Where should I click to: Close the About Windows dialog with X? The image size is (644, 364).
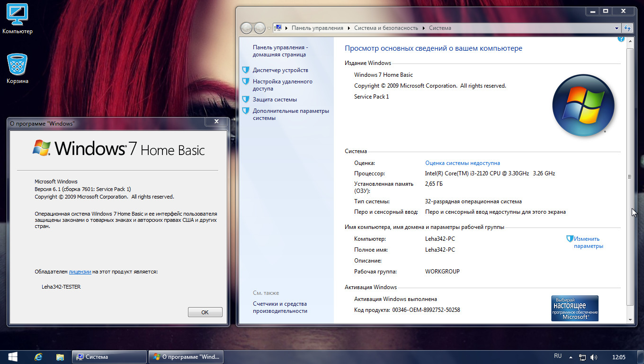(x=216, y=122)
